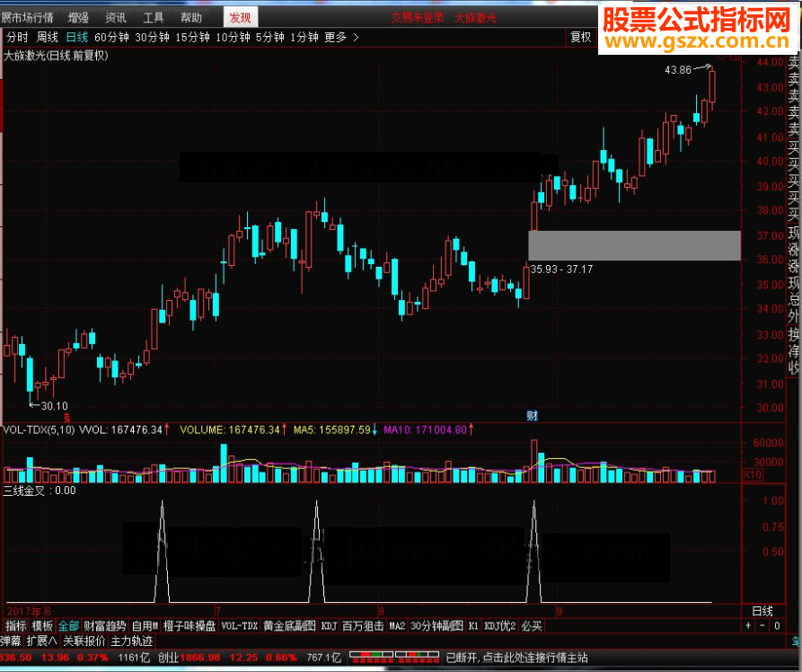Apply the K1 indicator
Viewport: 802px width, 672px height.
click(x=473, y=626)
